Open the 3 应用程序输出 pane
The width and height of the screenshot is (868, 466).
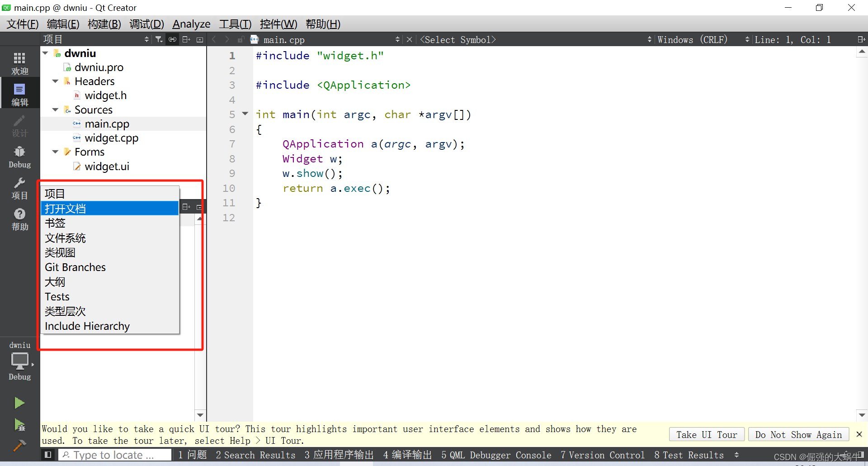click(x=339, y=455)
